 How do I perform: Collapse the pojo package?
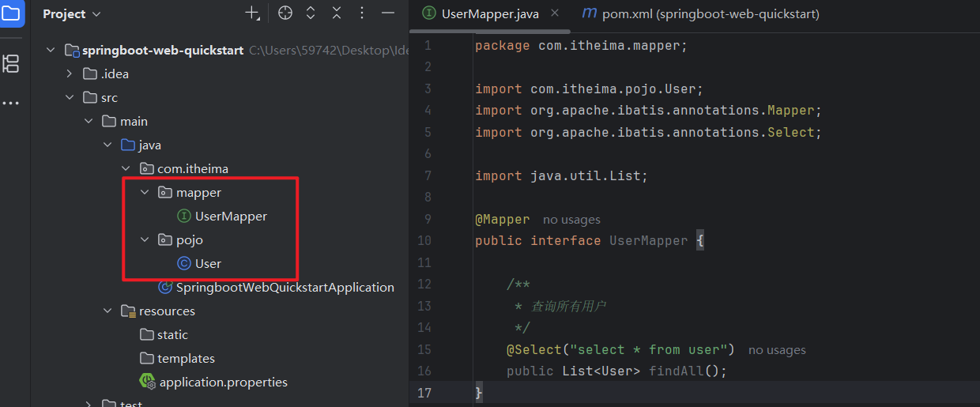click(x=145, y=240)
